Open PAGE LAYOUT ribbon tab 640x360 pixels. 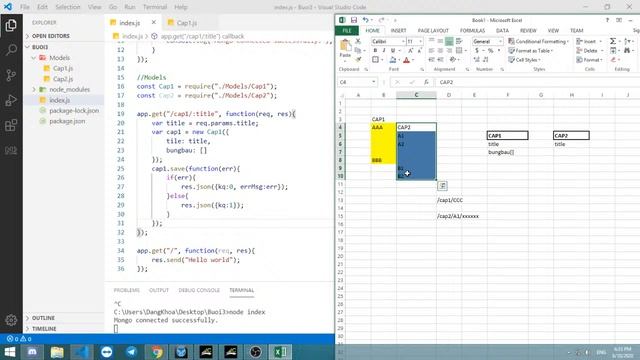point(433,31)
